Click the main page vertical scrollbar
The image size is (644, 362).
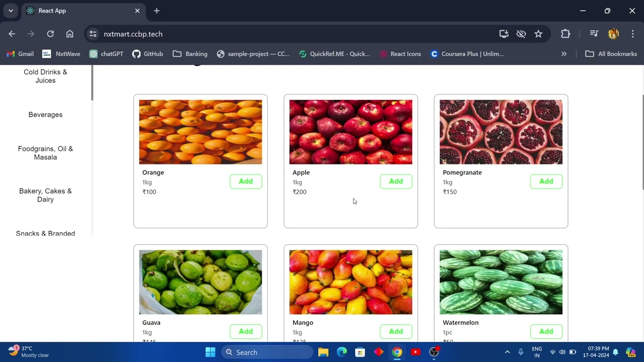click(642, 142)
